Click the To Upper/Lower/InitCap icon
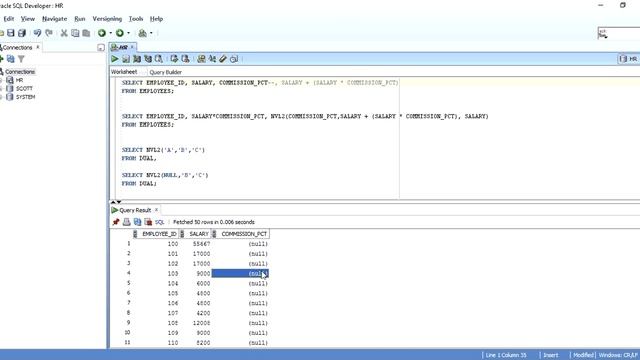The image size is (640, 360). tap(212, 59)
